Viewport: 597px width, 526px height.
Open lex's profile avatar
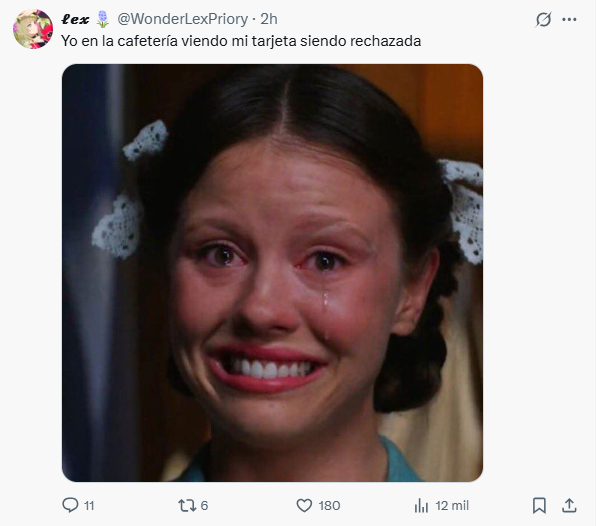(x=33, y=29)
